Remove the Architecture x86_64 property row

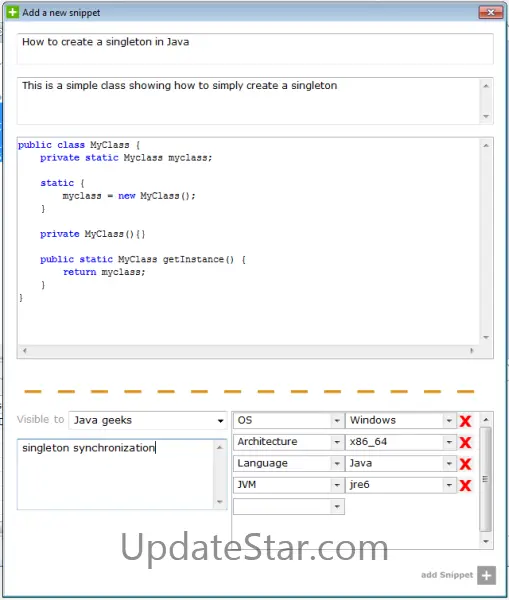click(x=465, y=442)
